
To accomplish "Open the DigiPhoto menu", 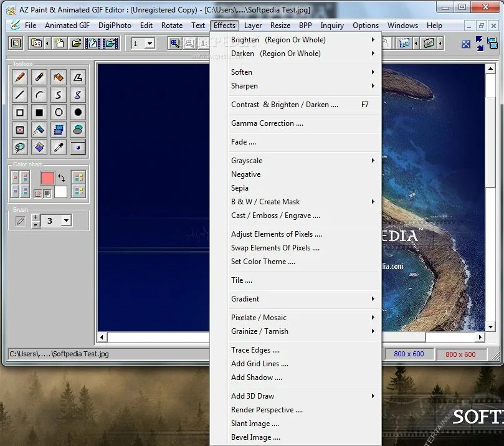I will pyautogui.click(x=115, y=26).
